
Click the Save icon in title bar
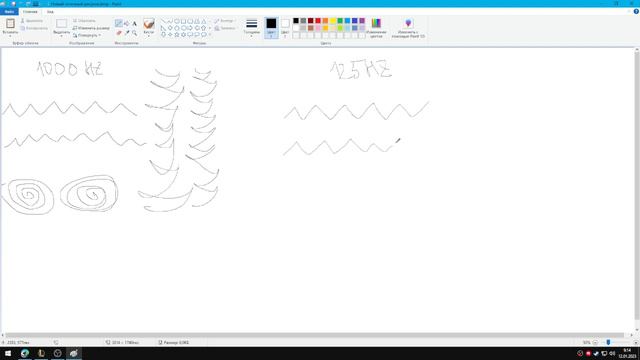(13, 4)
